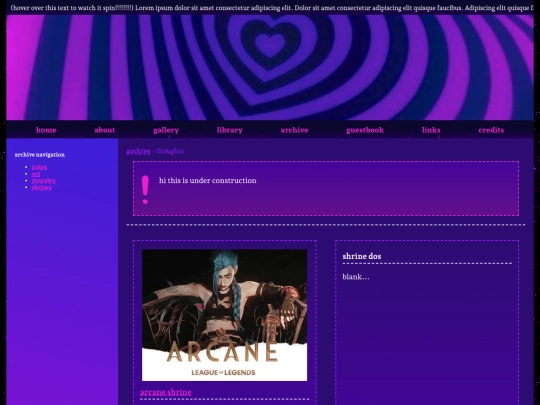Open ocs in archive navigation sidebar
The image size is (540, 405).
pos(36,174)
